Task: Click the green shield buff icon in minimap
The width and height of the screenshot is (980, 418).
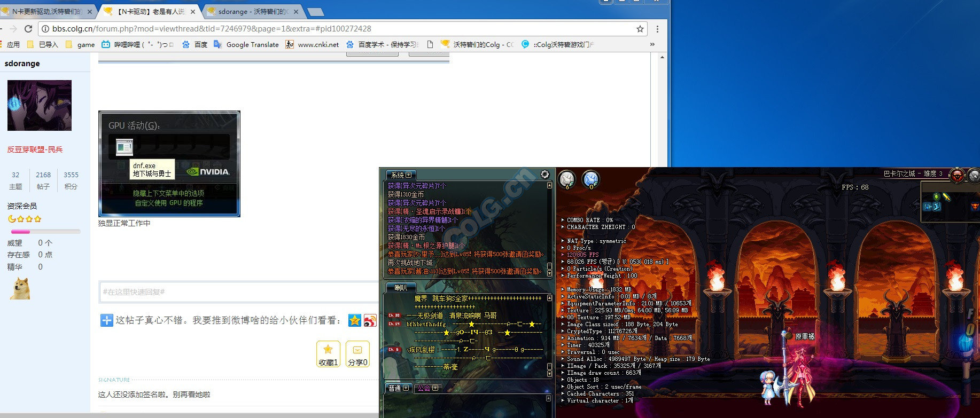Action: [936, 196]
